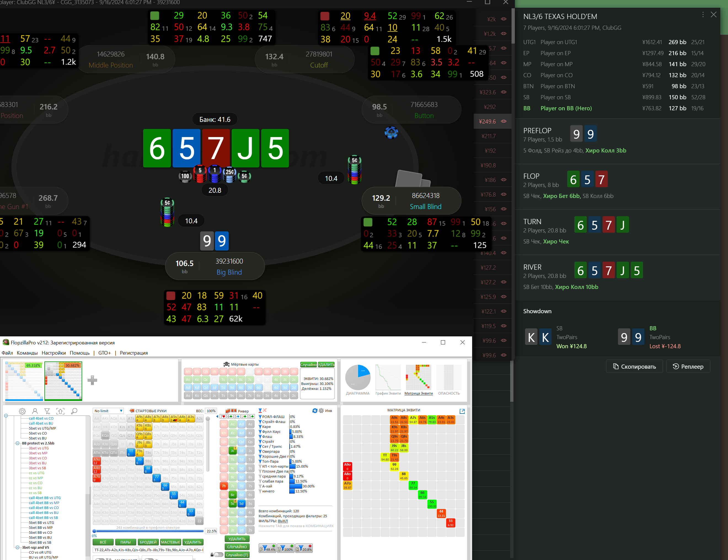Click the board back arrow before 7♥
This screenshot has height=560, width=728.
coord(217,416)
